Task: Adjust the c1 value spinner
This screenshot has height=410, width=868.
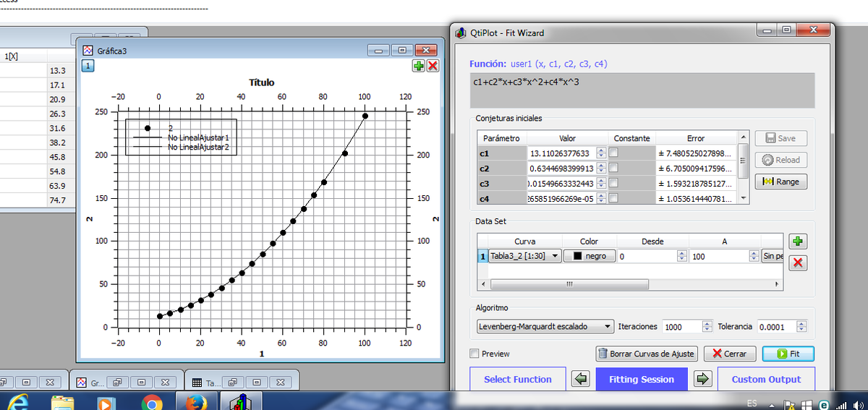Action: coord(600,153)
